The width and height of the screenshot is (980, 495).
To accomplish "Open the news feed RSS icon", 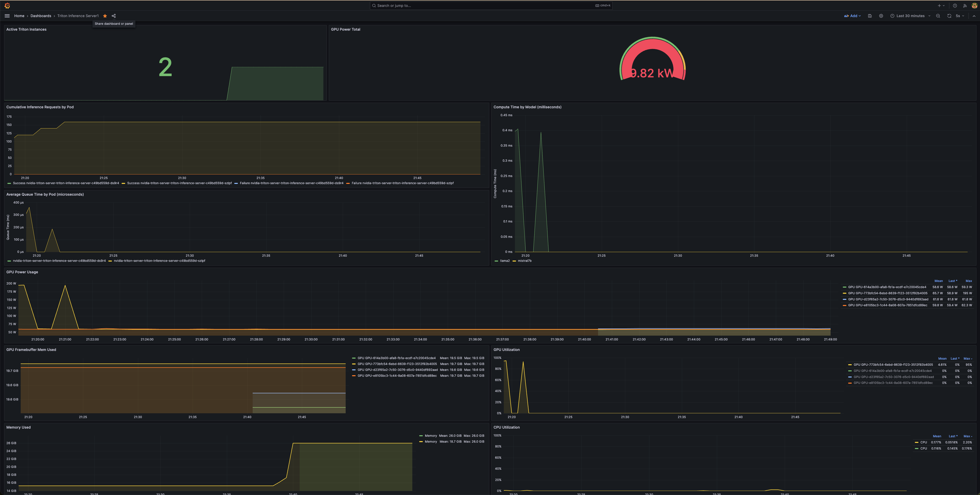I will click(965, 6).
